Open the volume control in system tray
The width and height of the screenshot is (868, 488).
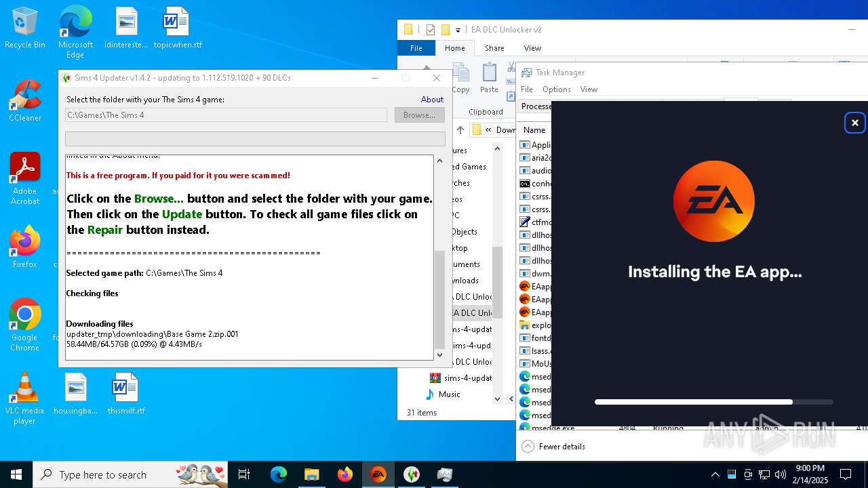click(780, 474)
